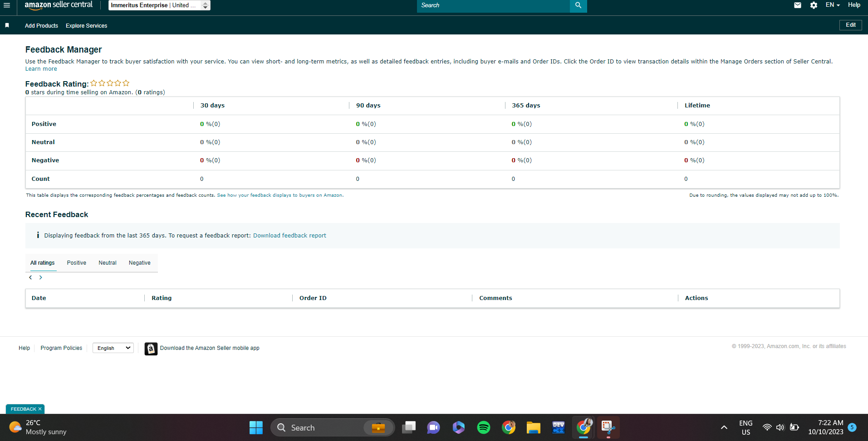Switch to the Positive ratings tab
This screenshot has height=441, width=868.
coord(77,263)
